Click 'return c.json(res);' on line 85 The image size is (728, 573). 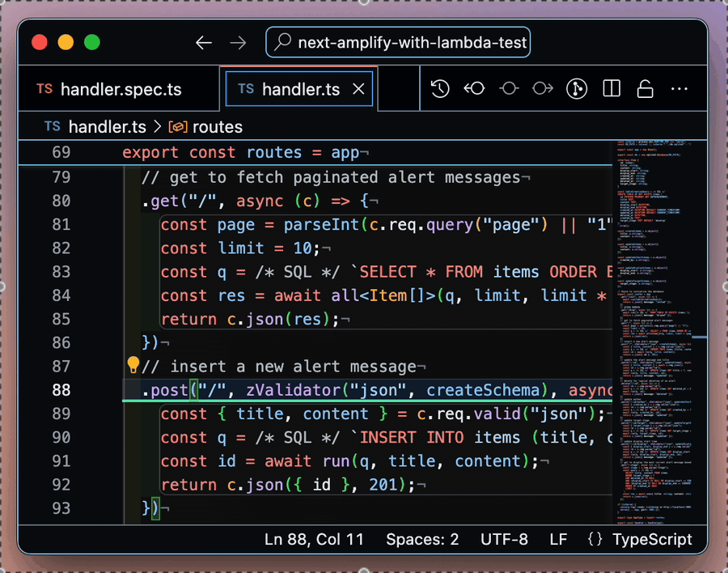[250, 319]
